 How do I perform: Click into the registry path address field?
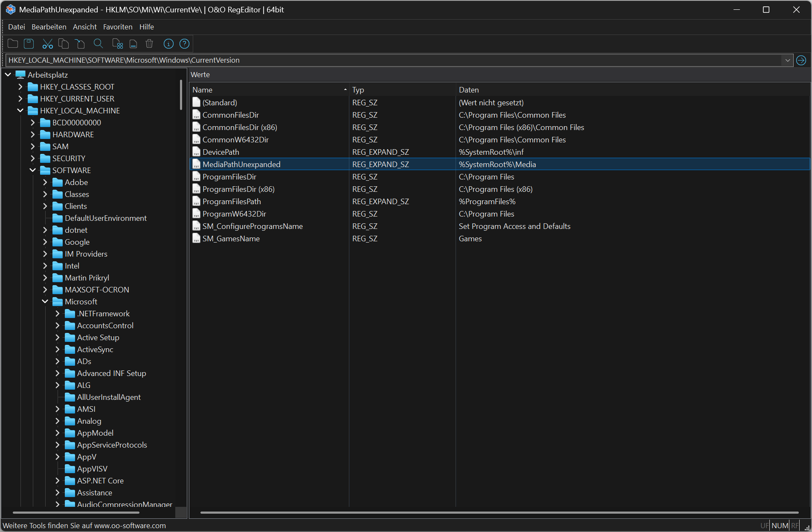394,60
